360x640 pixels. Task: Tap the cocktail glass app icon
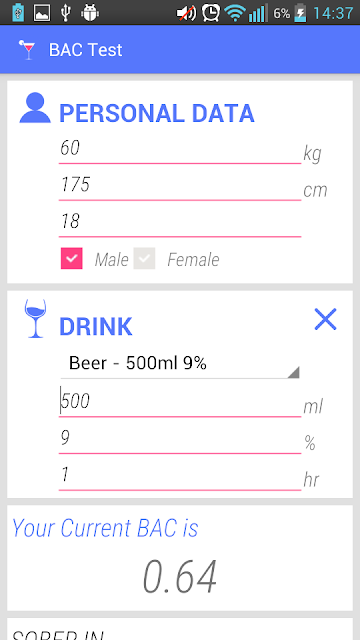coord(28,50)
